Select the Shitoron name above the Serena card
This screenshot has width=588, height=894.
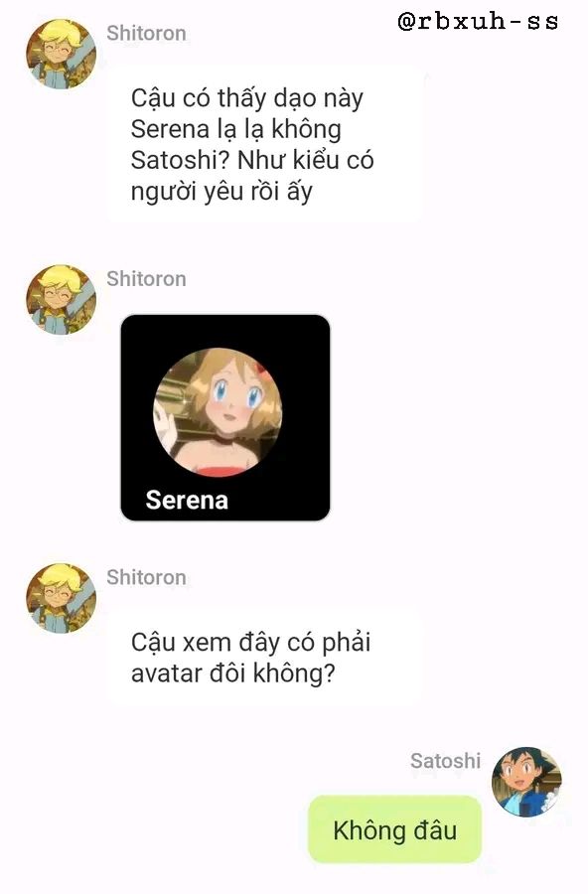[x=147, y=279]
